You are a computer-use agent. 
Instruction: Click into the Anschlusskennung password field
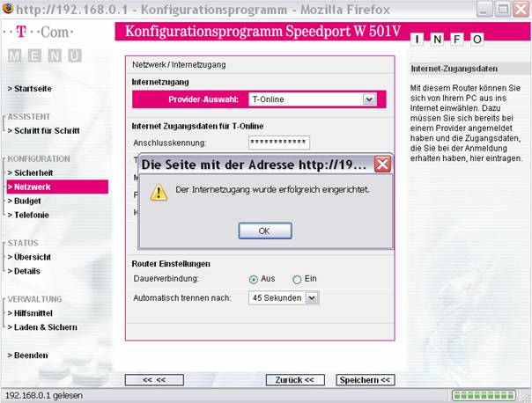(279, 143)
